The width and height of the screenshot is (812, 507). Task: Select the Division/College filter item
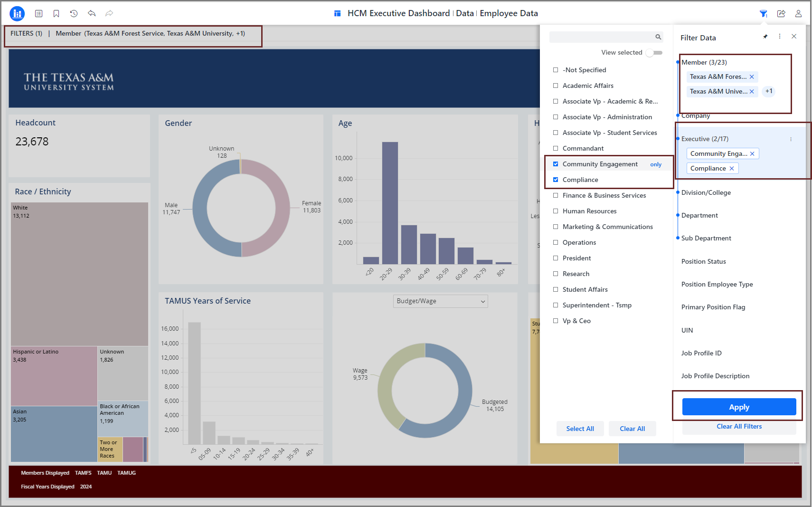pyautogui.click(x=706, y=192)
